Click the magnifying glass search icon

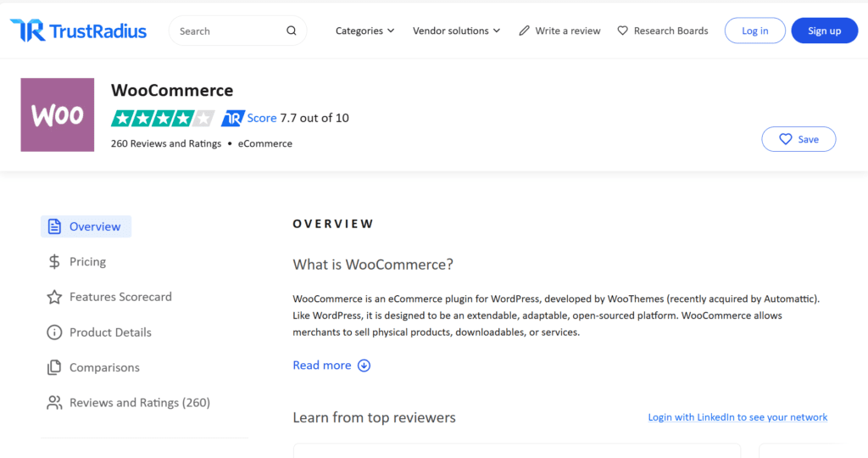pyautogui.click(x=292, y=31)
